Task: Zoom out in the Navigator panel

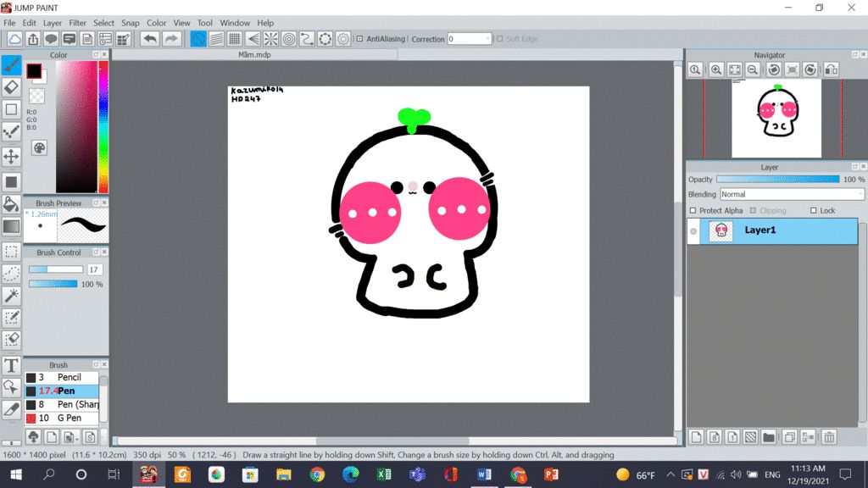Action: pos(753,69)
